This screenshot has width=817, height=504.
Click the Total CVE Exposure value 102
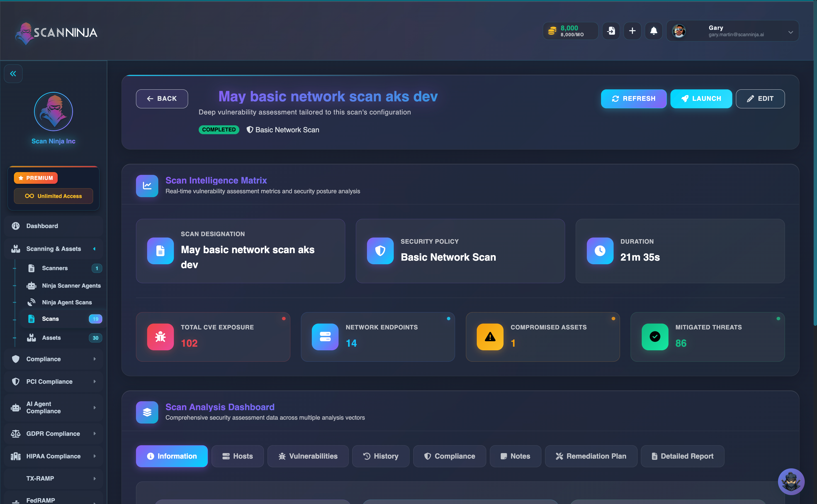189,343
